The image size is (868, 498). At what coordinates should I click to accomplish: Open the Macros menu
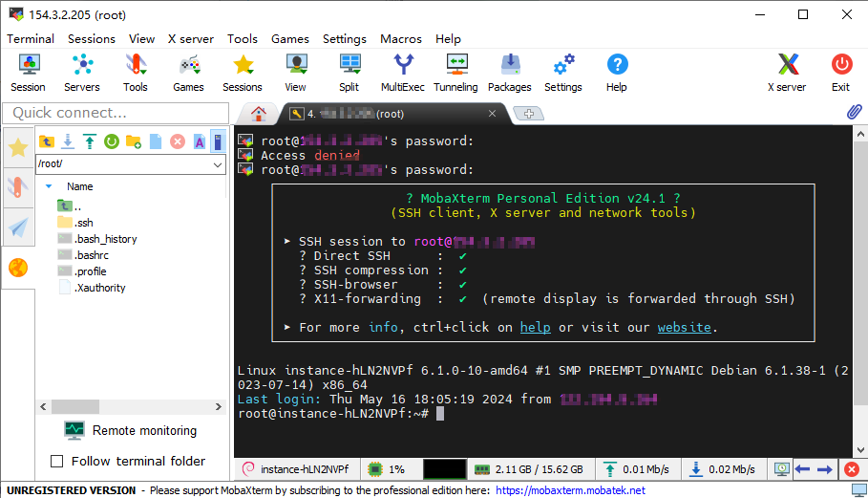coord(401,39)
